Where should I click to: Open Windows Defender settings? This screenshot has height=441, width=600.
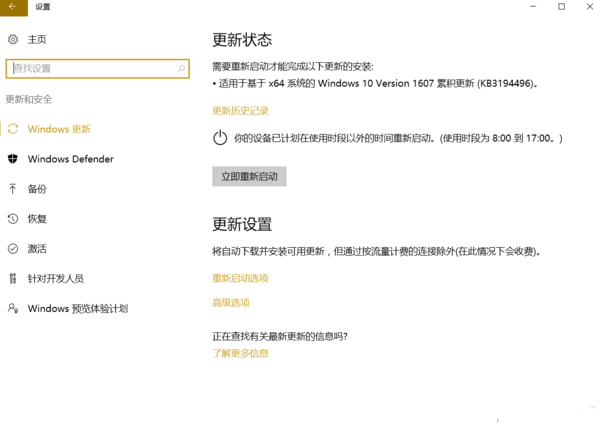point(70,159)
